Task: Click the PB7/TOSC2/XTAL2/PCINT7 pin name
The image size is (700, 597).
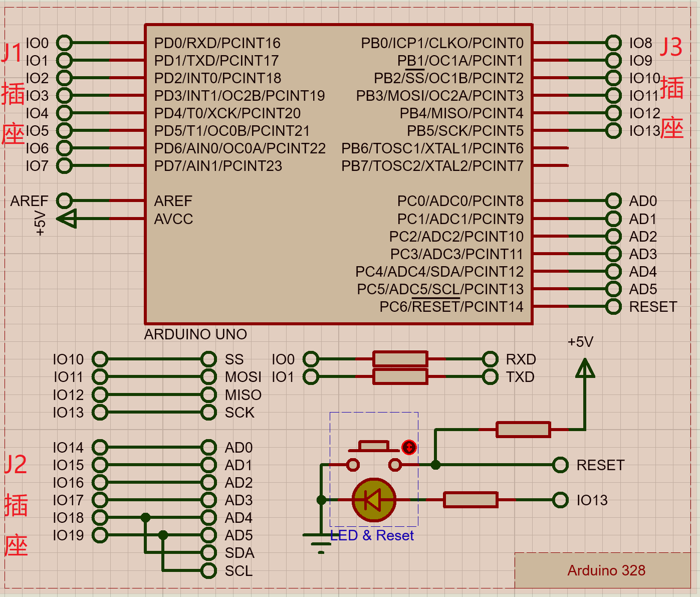Action: [x=432, y=166]
